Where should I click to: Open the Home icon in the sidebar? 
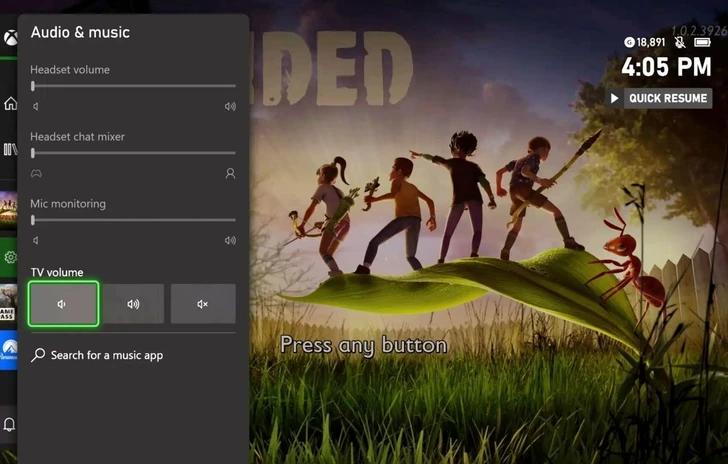click(x=10, y=104)
